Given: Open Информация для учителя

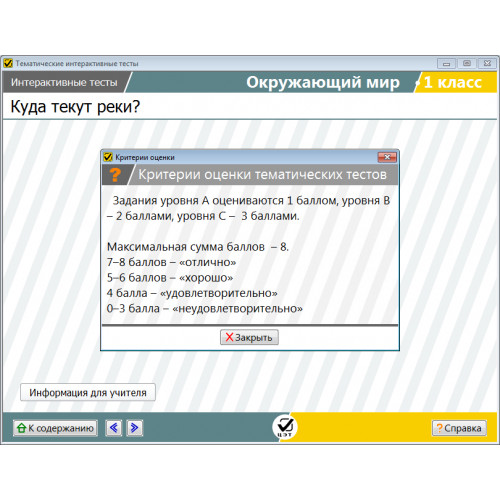Looking at the screenshot, I should click(x=88, y=393).
